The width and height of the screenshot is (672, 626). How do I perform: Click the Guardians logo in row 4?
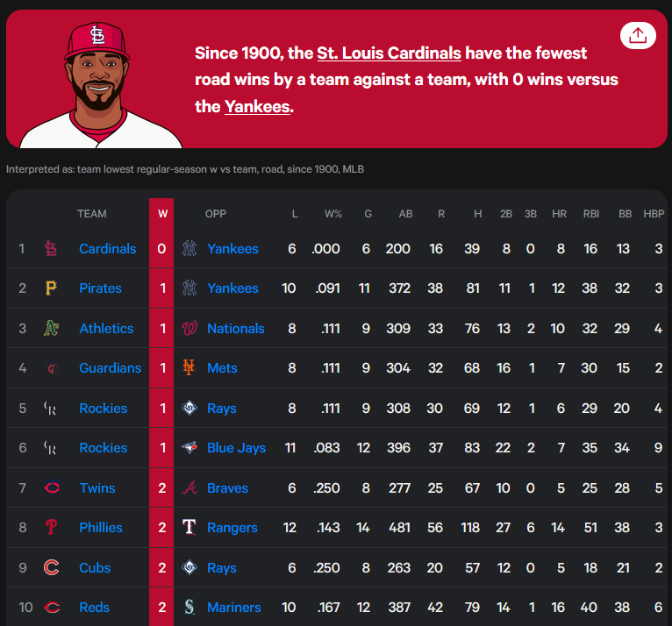pyautogui.click(x=53, y=368)
